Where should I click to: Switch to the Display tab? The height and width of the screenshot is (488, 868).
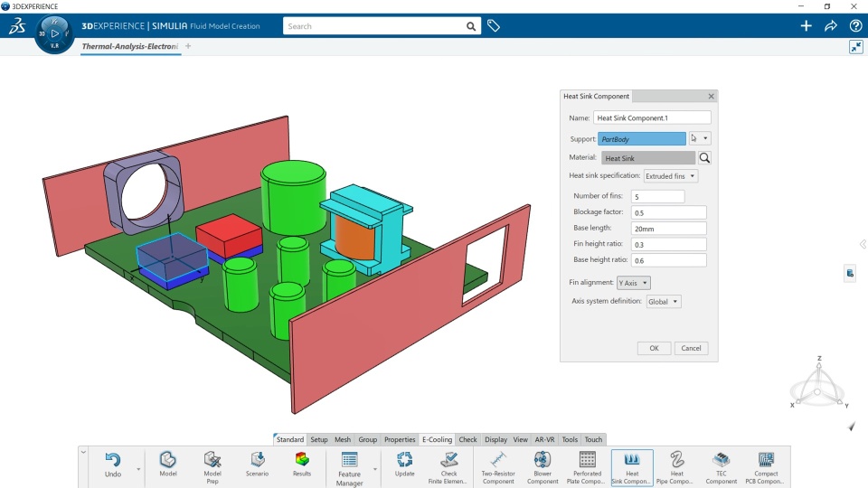coord(496,439)
